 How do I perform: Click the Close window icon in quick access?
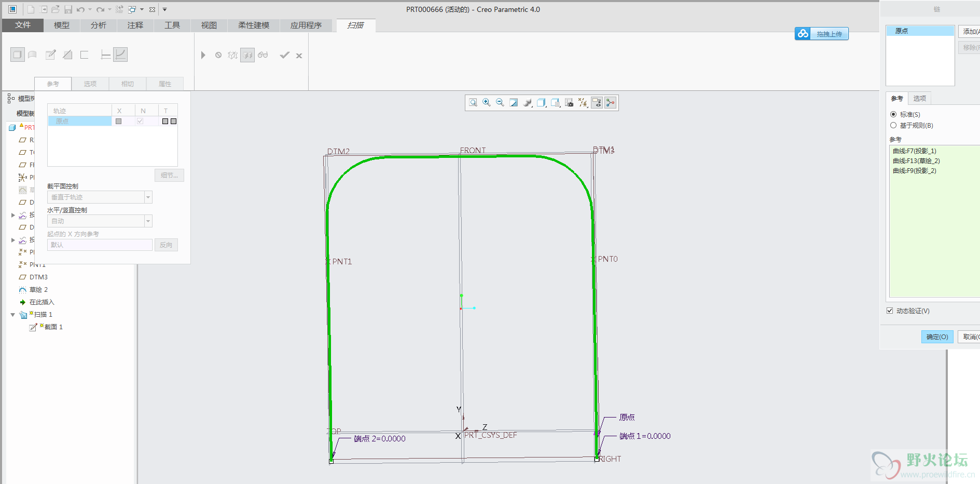coord(152,9)
